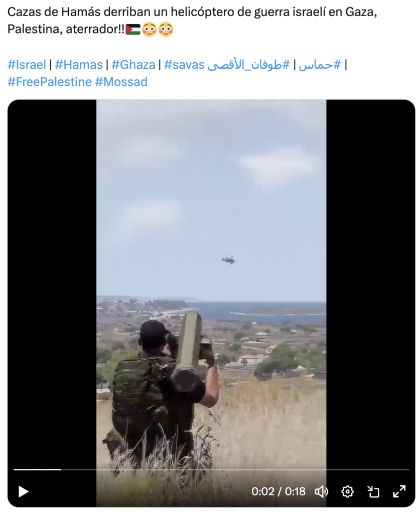Open the #FreePalestine hashtag
Image resolution: width=420 pixels, height=514 pixels.
click(x=50, y=82)
